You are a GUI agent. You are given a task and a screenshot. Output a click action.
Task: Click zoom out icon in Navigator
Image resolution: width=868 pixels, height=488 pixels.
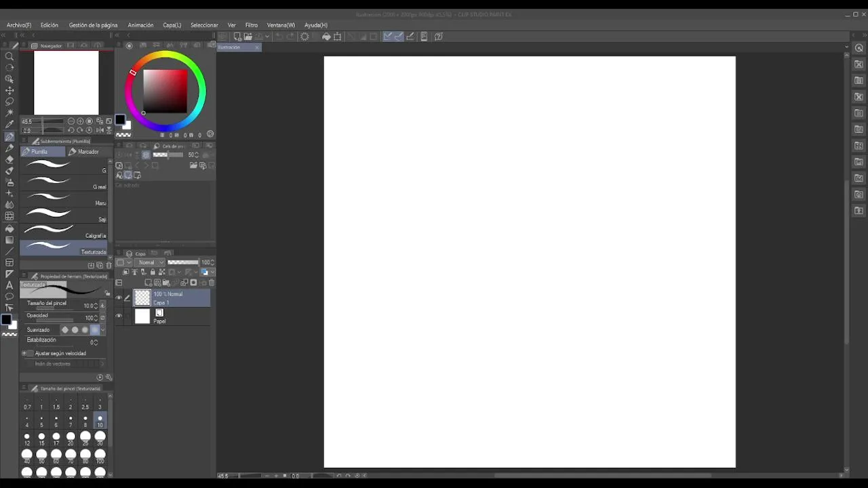click(x=71, y=121)
